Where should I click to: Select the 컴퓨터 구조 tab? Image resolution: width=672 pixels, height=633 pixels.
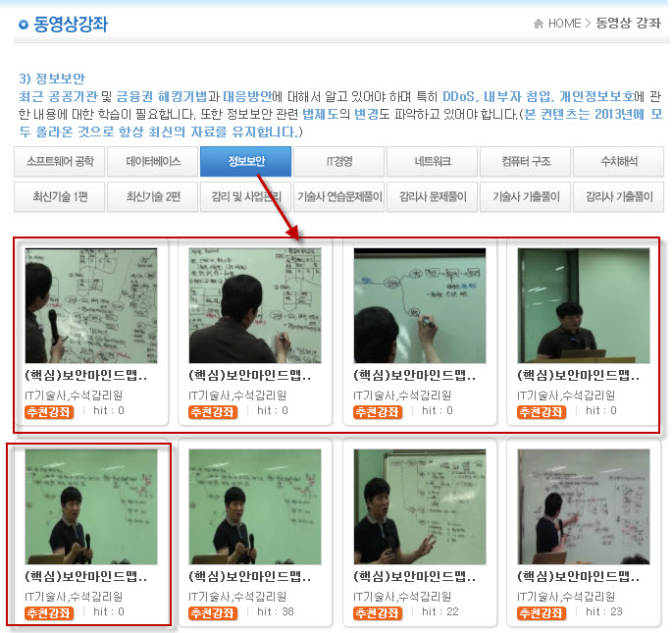526,162
